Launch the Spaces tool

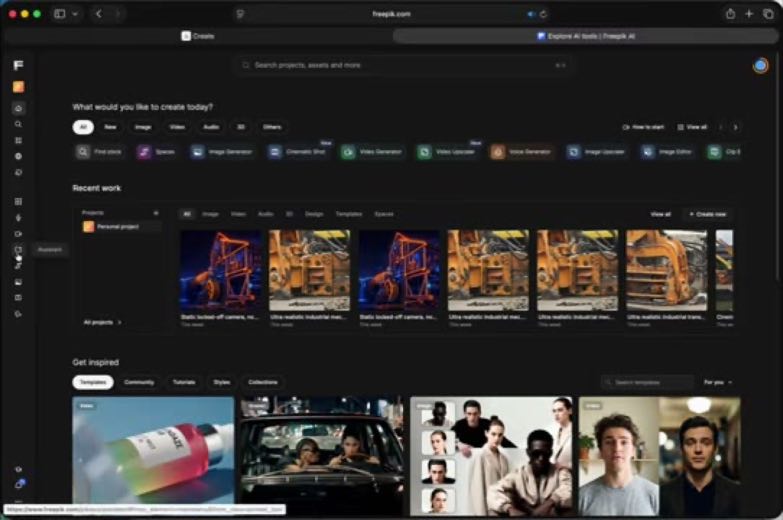pyautogui.click(x=156, y=151)
